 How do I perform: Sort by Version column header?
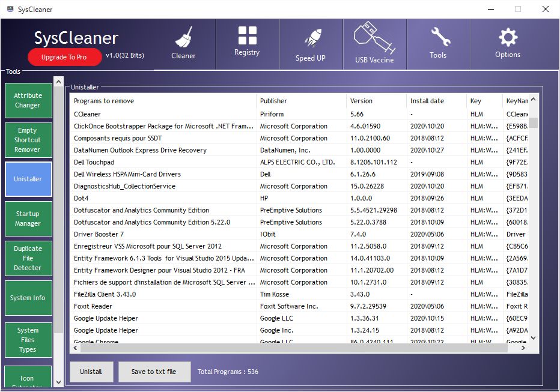click(376, 101)
